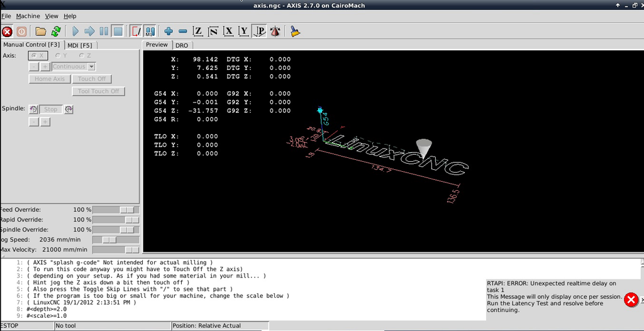The width and height of the screenshot is (644, 331).
Task: Adjust the Spindle Override slider
Action: tap(116, 230)
